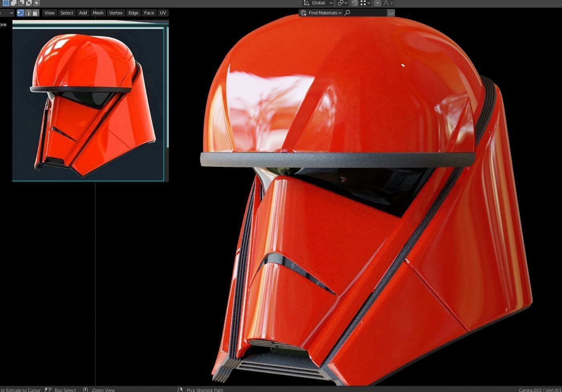Select the Subtract selection mode icon

(x=21, y=3)
